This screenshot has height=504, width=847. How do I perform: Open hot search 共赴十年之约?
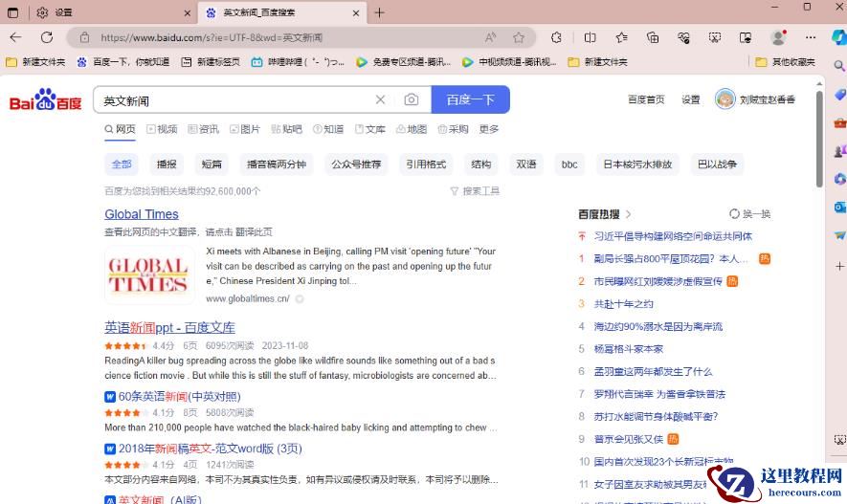point(623,304)
